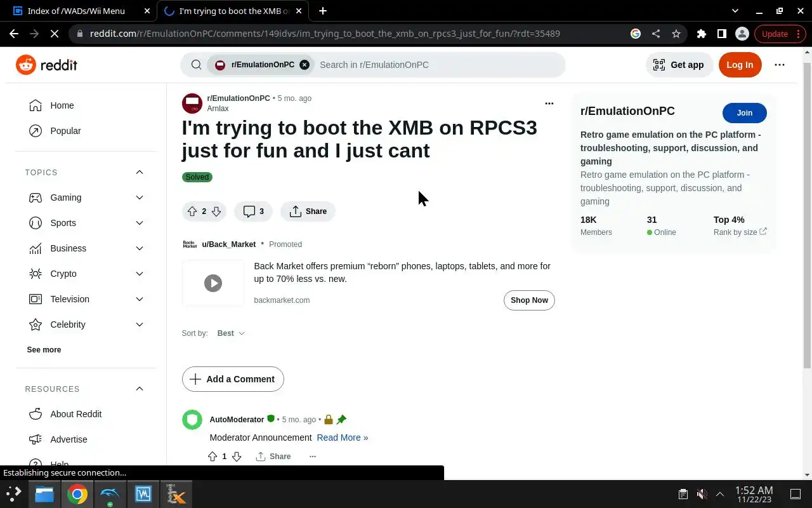Open the Sort by Best dropdown

[231, 333]
